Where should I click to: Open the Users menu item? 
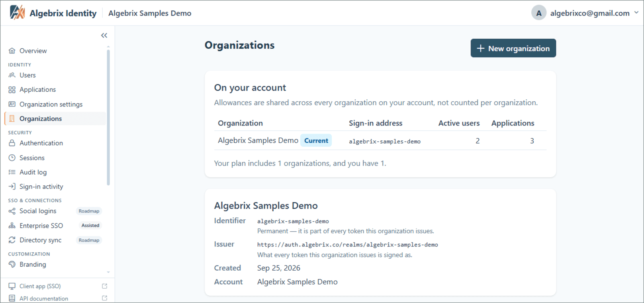click(55, 75)
